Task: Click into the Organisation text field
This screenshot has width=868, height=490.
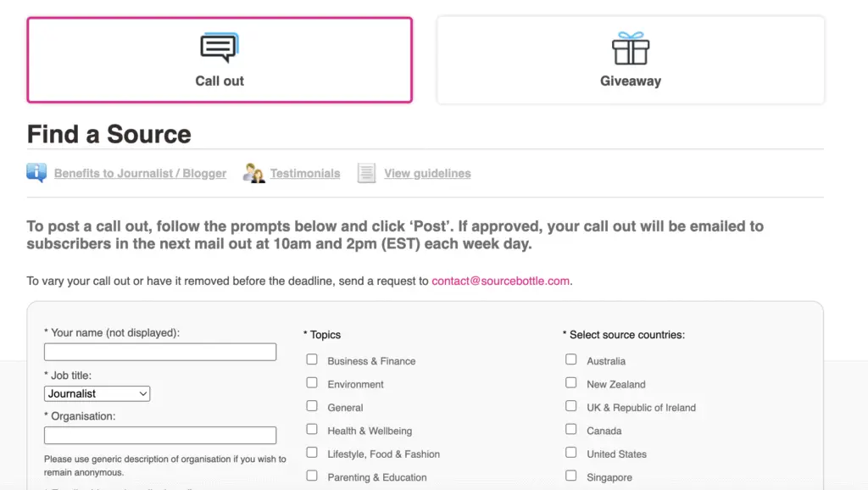Action: [160, 435]
